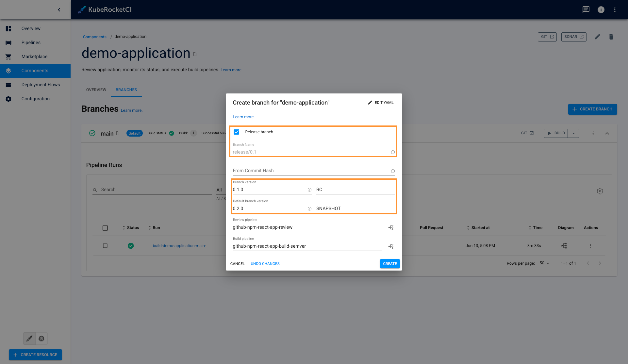The height and width of the screenshot is (364, 628).
Task: Open the rows per page dropdown
Action: coord(544,263)
